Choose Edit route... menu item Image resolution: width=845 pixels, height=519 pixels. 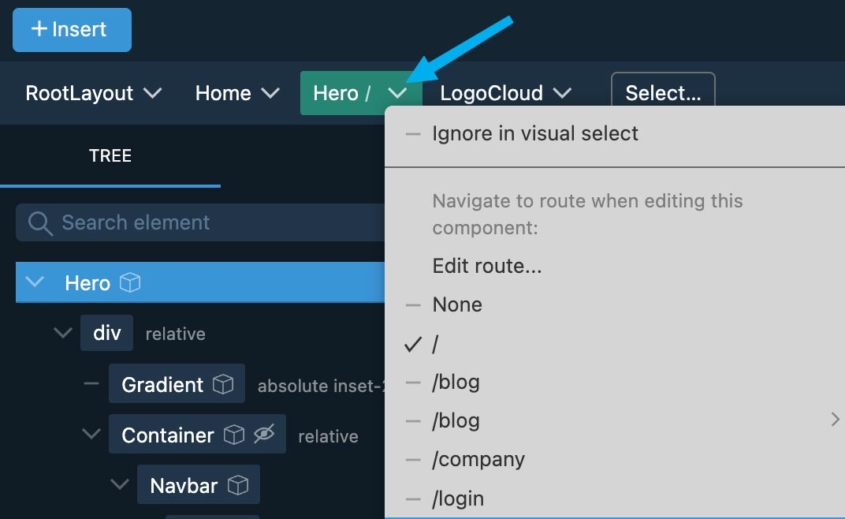tap(487, 266)
